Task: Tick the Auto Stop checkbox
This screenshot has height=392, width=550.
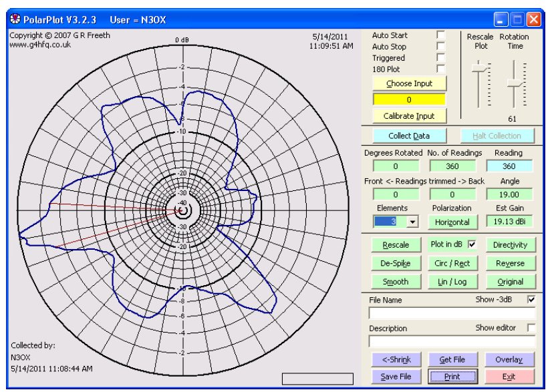Action: [x=440, y=46]
